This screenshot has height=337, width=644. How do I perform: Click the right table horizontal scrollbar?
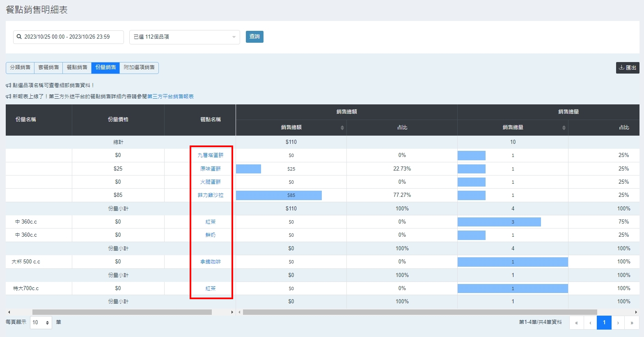click(419, 312)
